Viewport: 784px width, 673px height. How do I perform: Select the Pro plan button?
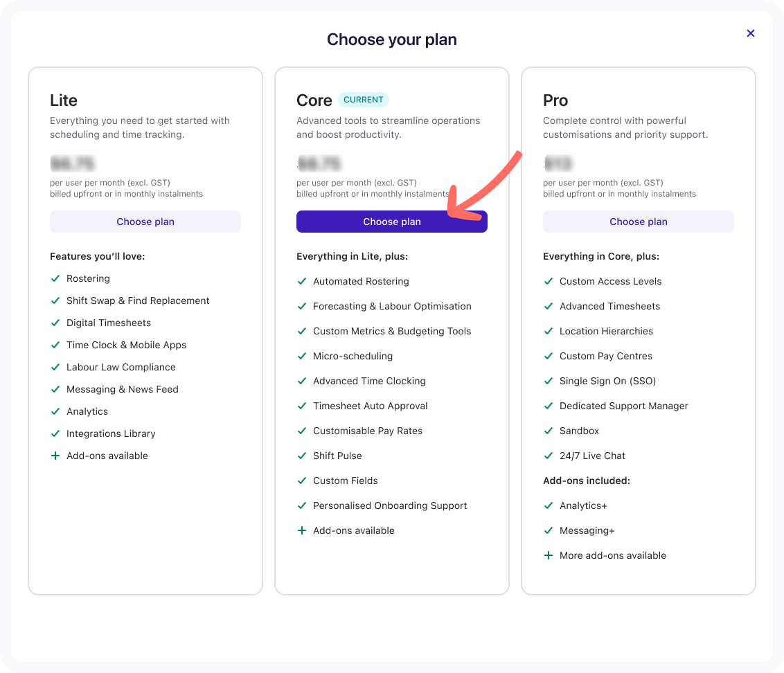[638, 222]
